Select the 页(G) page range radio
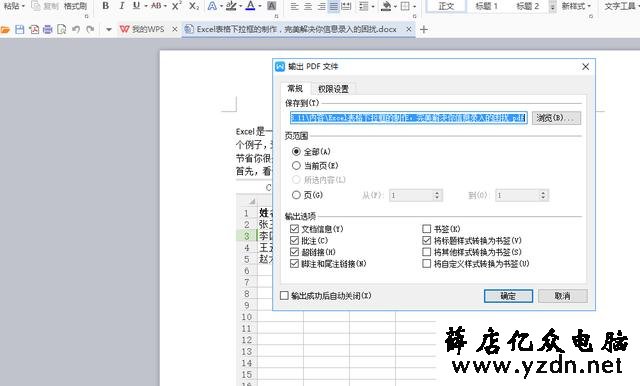Viewport: 640px width, 386px height. coord(296,195)
